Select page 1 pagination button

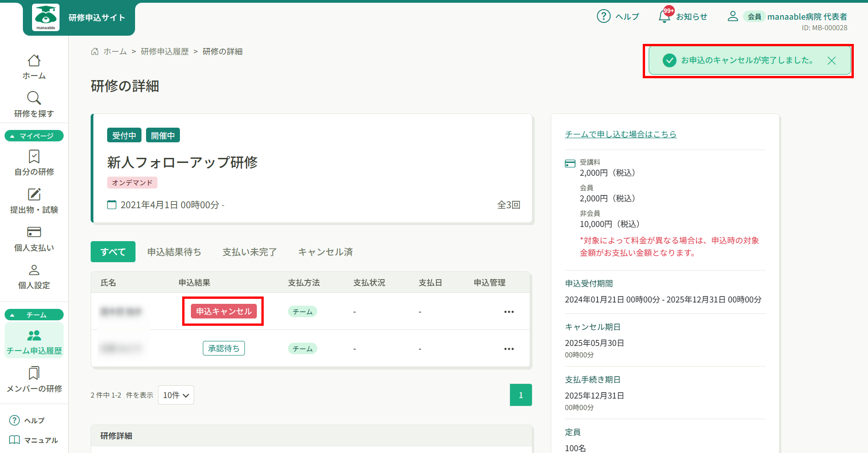[521, 395]
